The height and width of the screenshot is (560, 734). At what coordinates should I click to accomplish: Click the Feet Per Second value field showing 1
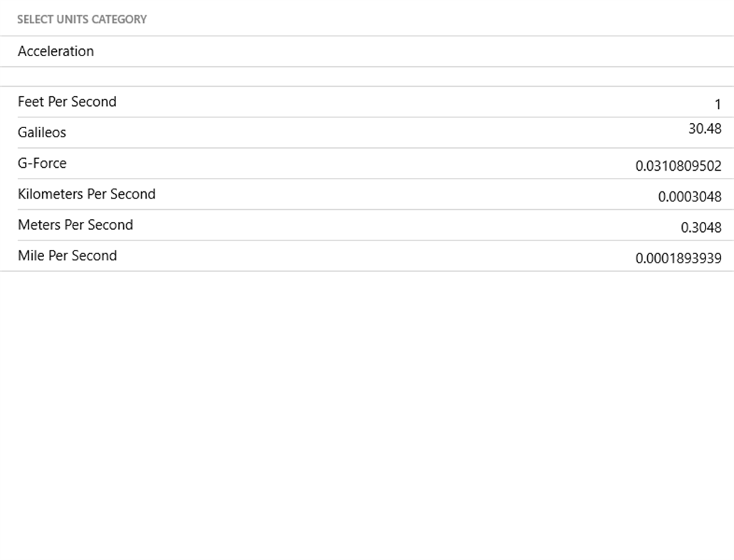point(718,104)
